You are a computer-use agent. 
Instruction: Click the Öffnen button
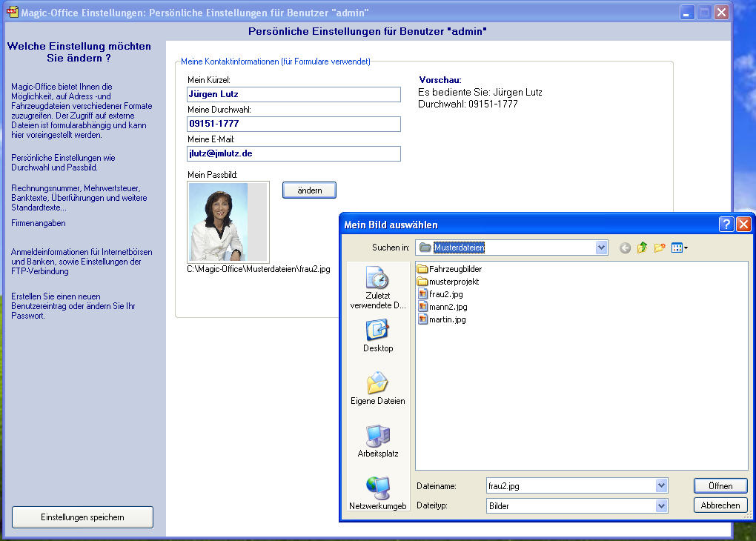coord(720,486)
